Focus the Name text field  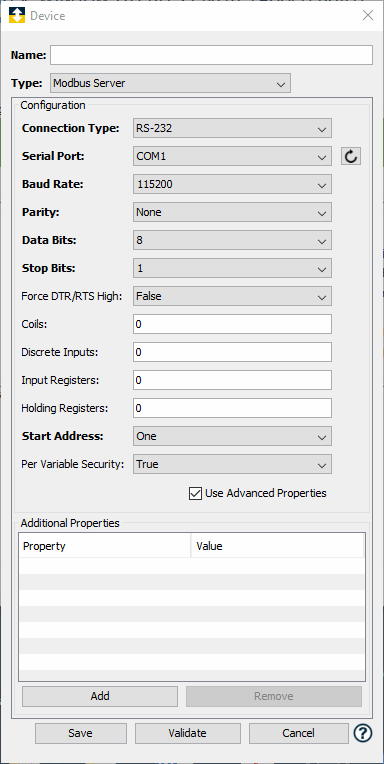[211, 55]
